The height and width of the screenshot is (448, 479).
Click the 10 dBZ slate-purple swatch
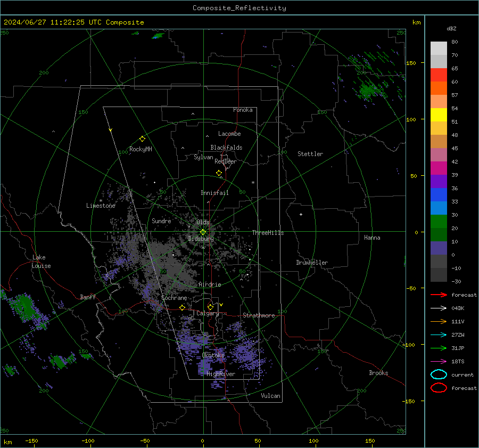[439, 248]
